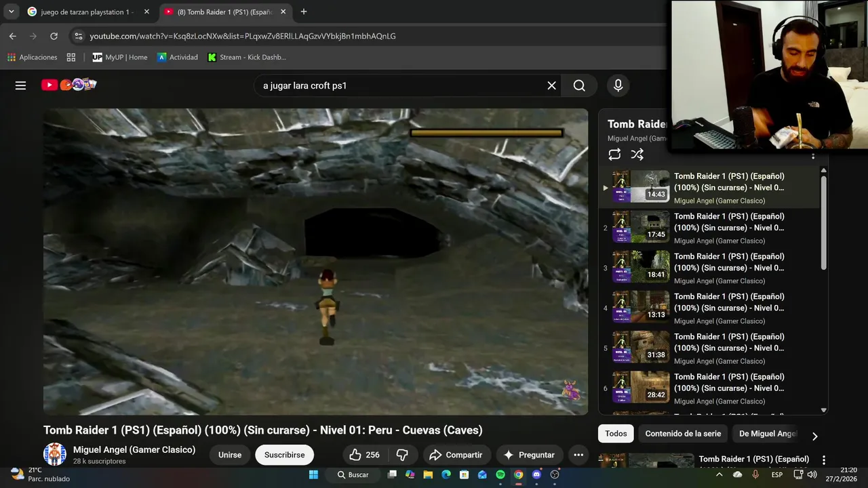Viewport: 868px width, 488px height.
Task: Share the video via Compartir
Action: (456, 455)
